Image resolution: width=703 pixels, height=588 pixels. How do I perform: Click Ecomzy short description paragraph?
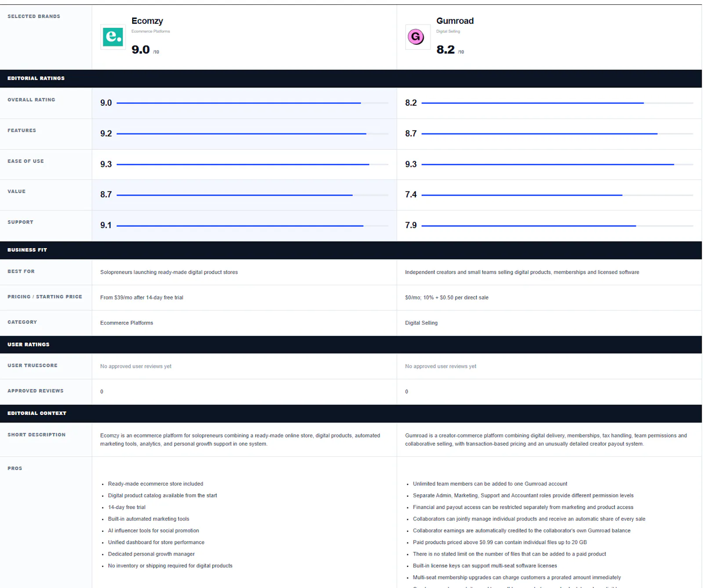(240, 440)
